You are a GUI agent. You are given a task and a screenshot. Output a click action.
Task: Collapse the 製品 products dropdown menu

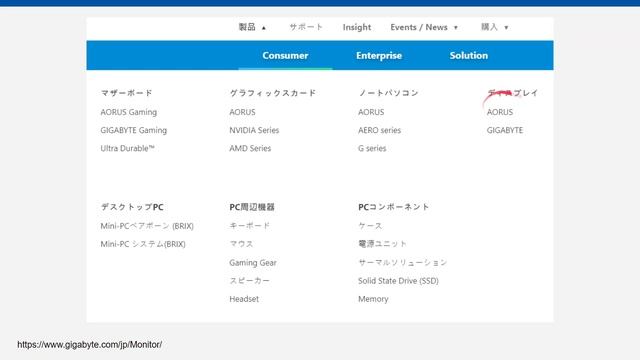pos(252,27)
